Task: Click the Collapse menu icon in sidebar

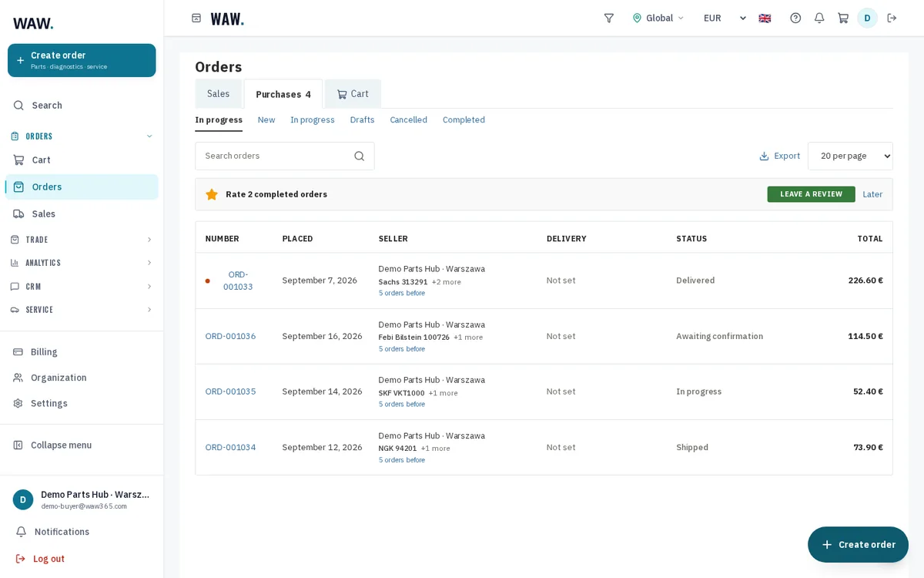Action: pos(18,445)
